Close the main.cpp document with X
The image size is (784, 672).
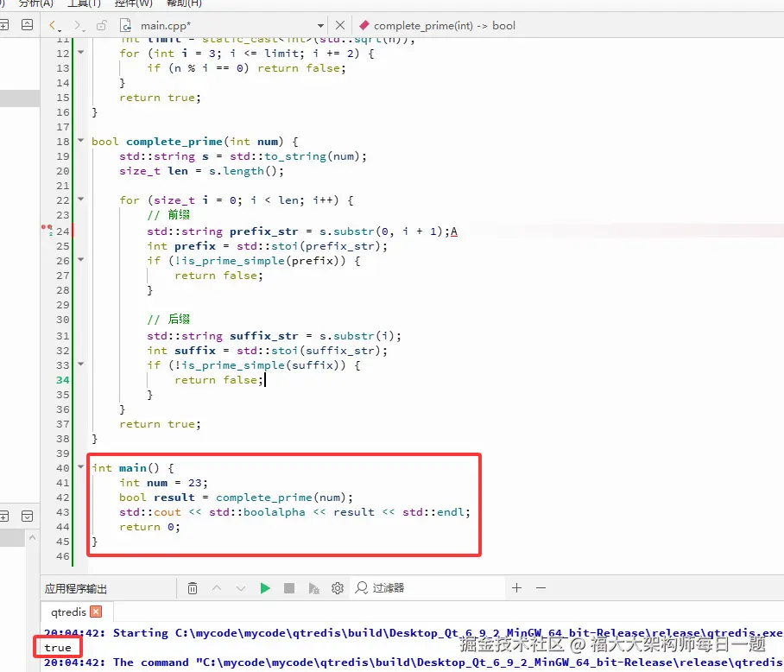tap(340, 25)
